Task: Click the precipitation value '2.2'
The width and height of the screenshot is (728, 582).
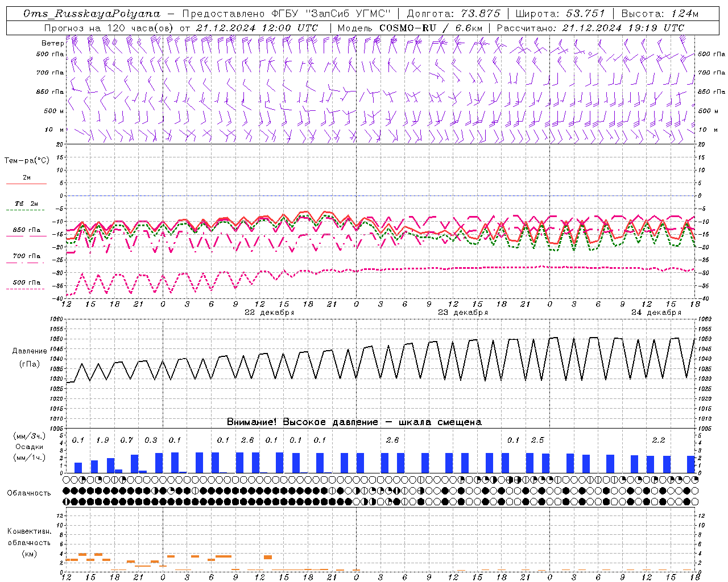Action: [659, 440]
